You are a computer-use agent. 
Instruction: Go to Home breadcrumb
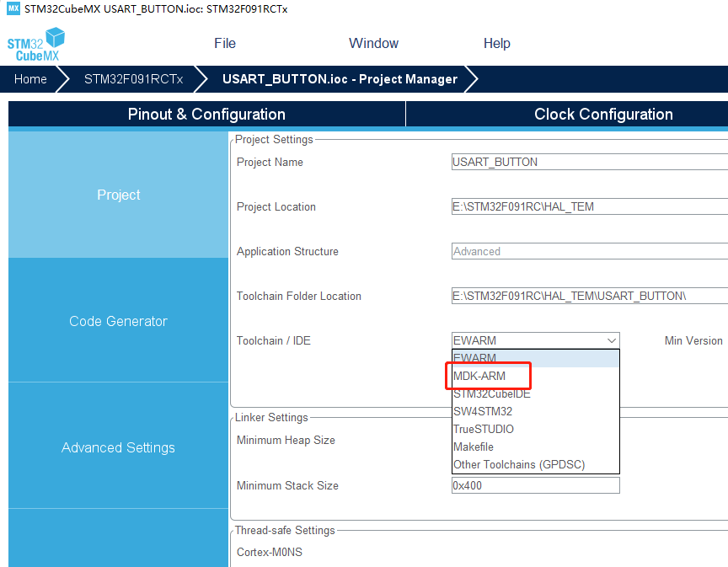point(30,79)
